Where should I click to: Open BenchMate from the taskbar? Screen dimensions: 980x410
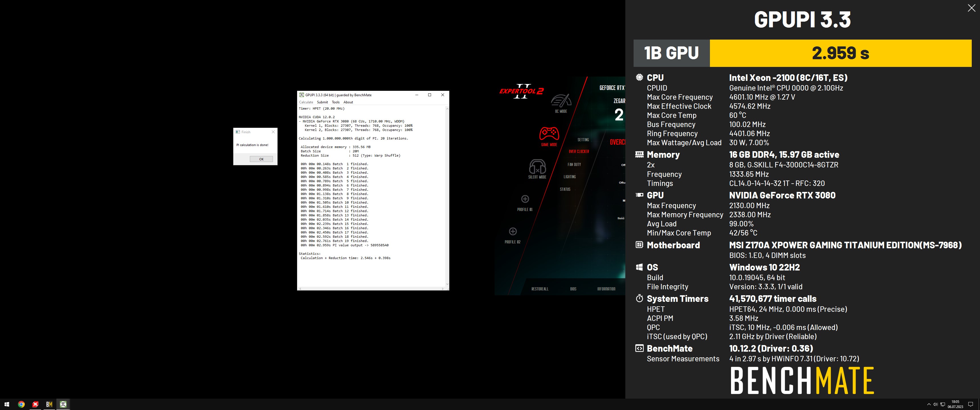tap(49, 404)
